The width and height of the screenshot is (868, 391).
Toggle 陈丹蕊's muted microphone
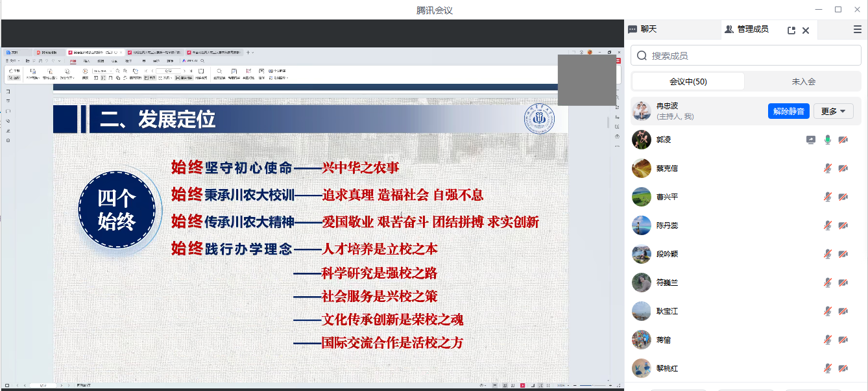(828, 225)
